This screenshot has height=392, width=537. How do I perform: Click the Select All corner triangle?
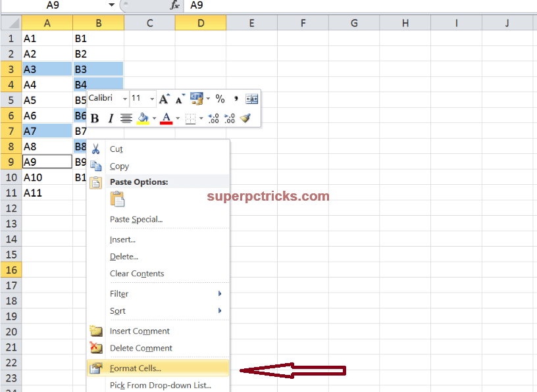[11, 23]
